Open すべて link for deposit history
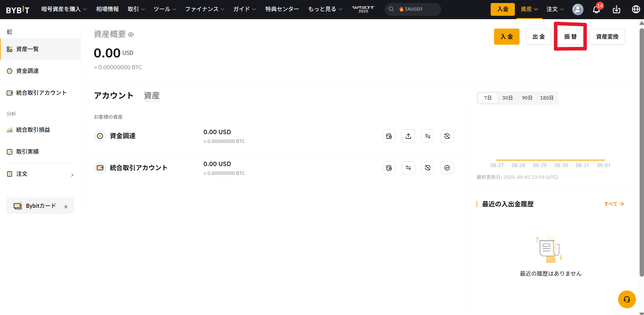This screenshot has width=644, height=315. tap(614, 204)
